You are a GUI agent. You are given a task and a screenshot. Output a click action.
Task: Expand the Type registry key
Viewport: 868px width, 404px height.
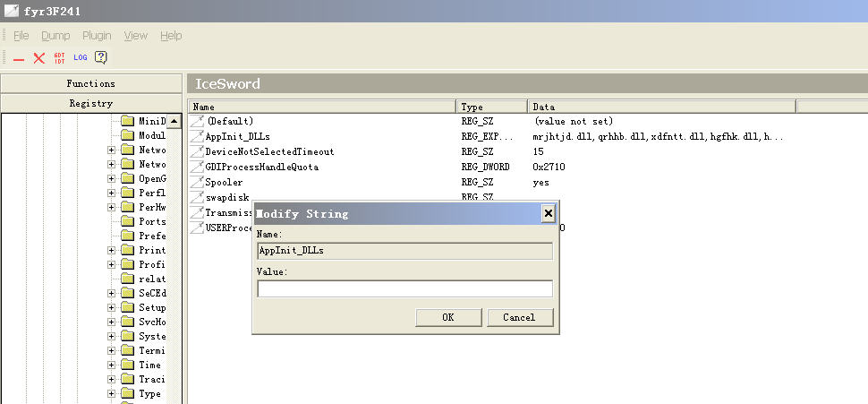(111, 393)
